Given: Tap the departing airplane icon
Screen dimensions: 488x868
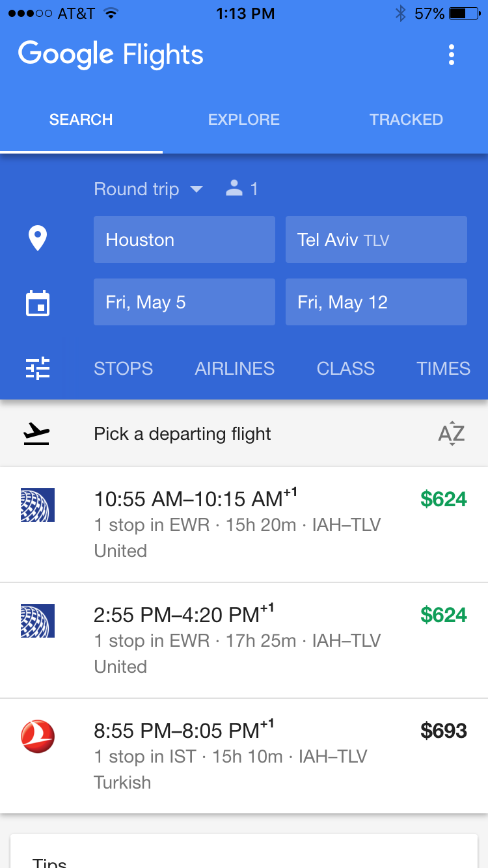Looking at the screenshot, I should 36,434.
